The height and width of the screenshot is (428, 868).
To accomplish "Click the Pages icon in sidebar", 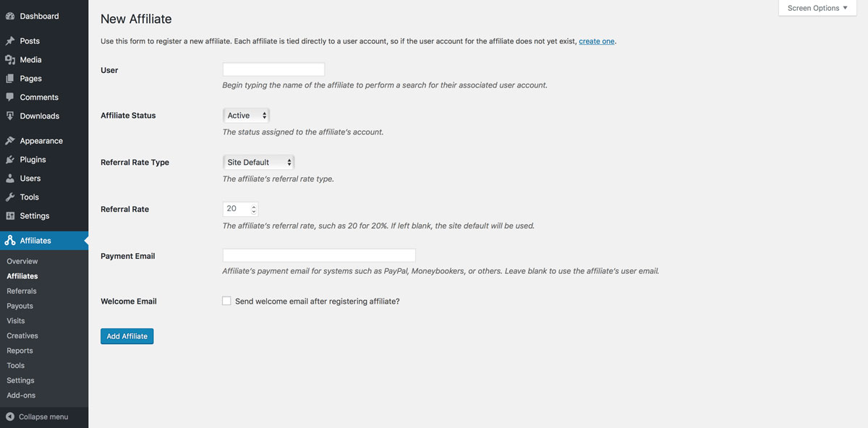I will (x=10, y=79).
